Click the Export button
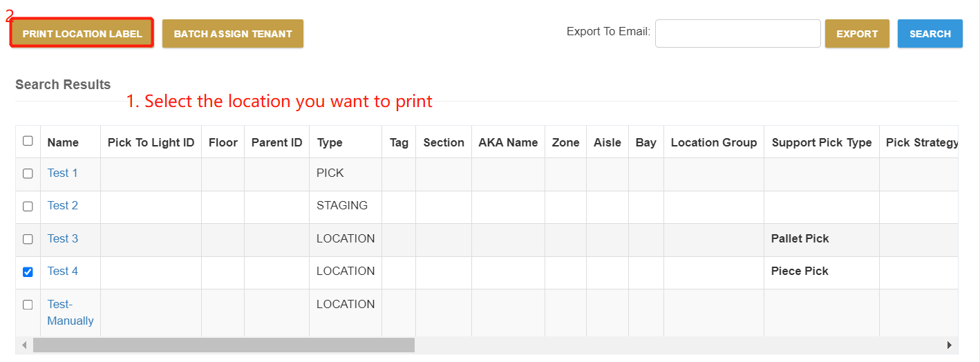980x362 pixels. 857,33
